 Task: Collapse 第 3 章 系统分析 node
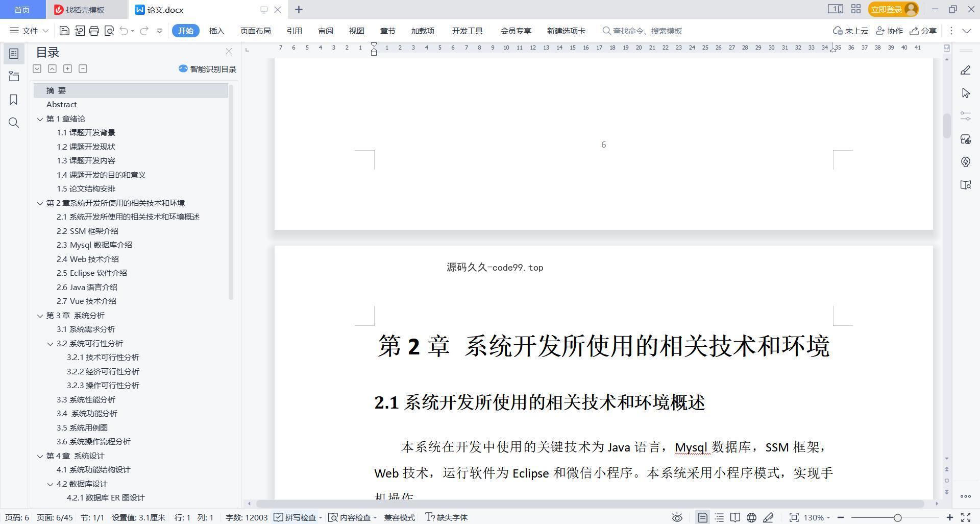40,316
